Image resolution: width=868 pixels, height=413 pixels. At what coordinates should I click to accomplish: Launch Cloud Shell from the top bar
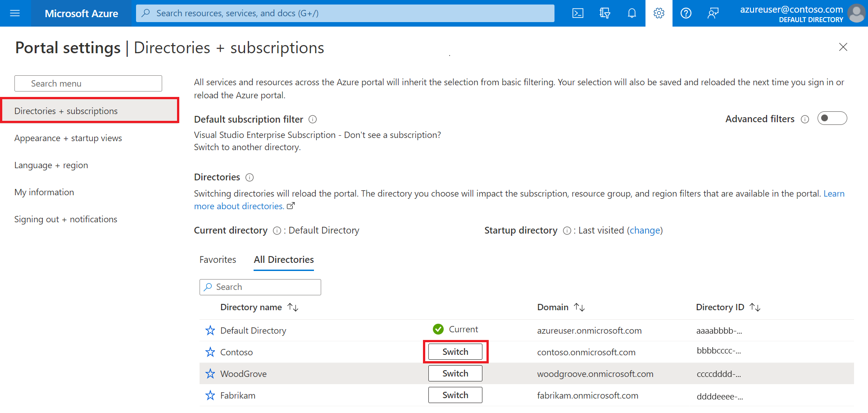point(577,13)
